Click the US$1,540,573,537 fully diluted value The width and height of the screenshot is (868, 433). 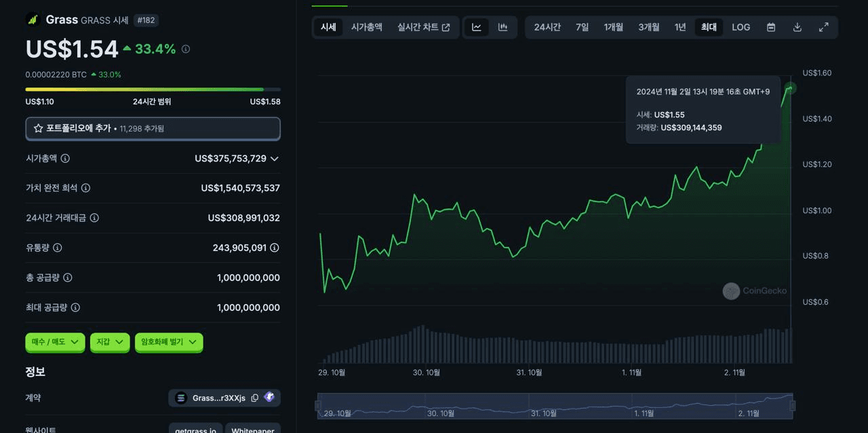click(241, 188)
